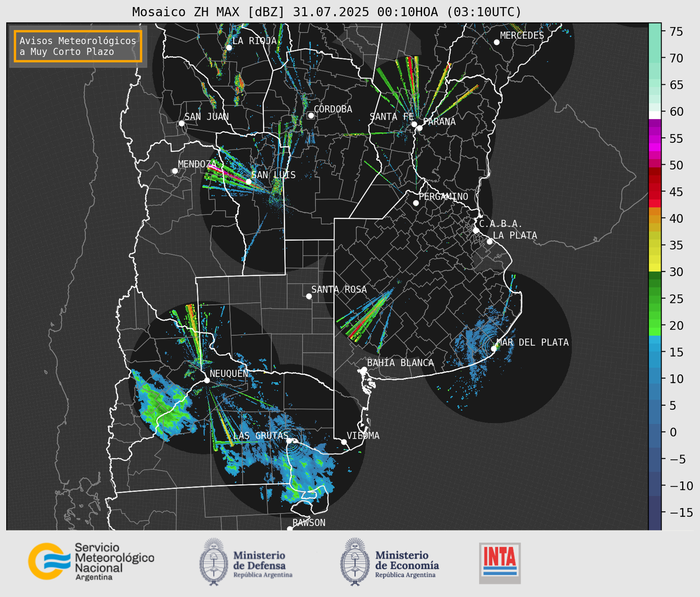The height and width of the screenshot is (597, 700).
Task: Click the SAN JUAN city marker dot
Action: click(181, 123)
